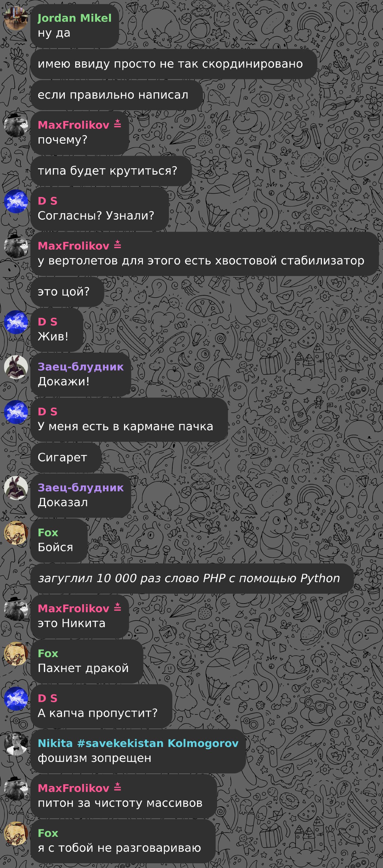Click the MaxFrolikov avatar beside "почему?"
This screenshot has height=868, width=383.
click(x=16, y=125)
